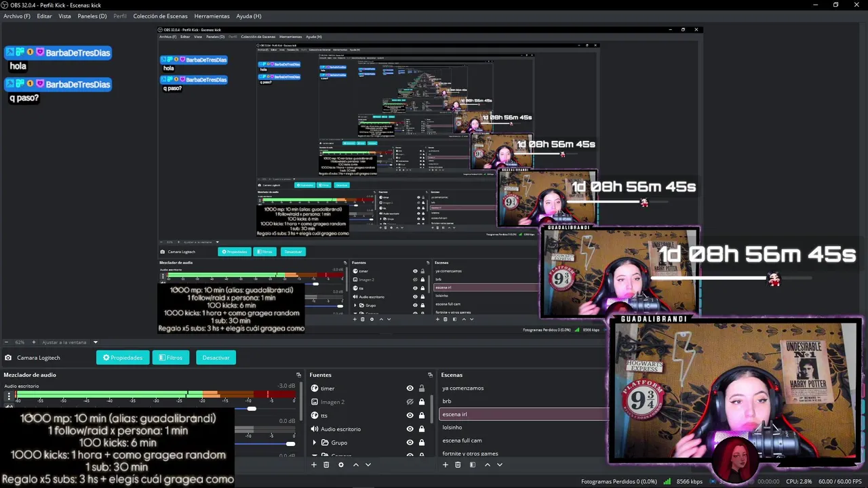Click the 8566 kbps bitrate status
This screenshot has height=488, width=868.
coord(689,481)
